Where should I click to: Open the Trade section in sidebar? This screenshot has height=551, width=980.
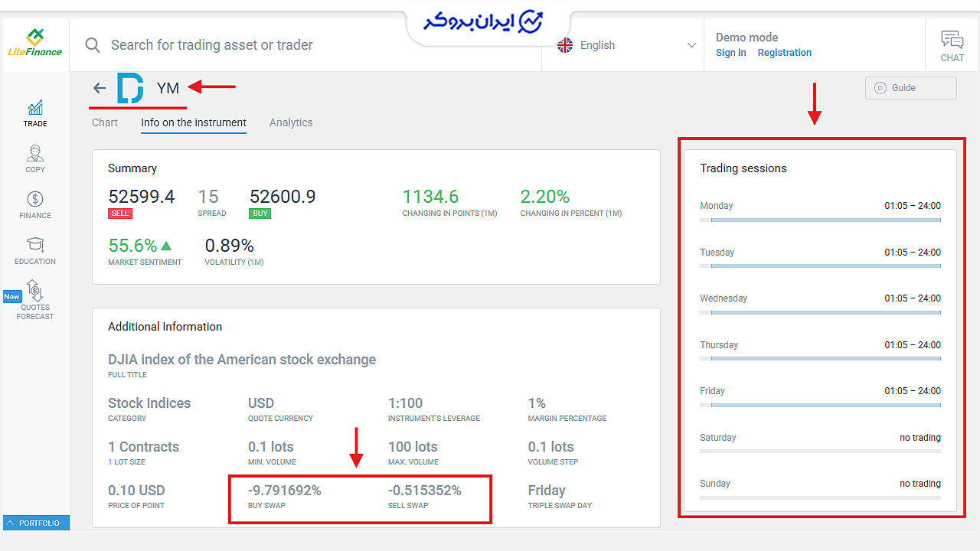point(35,113)
